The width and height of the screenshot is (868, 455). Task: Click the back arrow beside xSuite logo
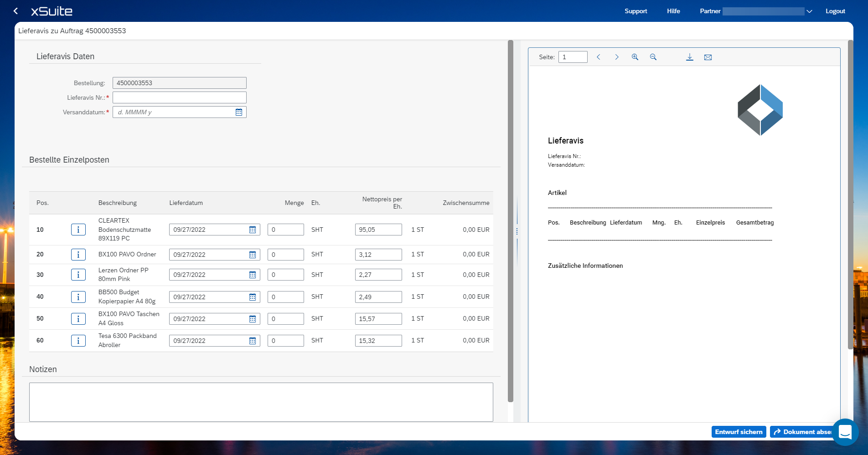tap(16, 11)
